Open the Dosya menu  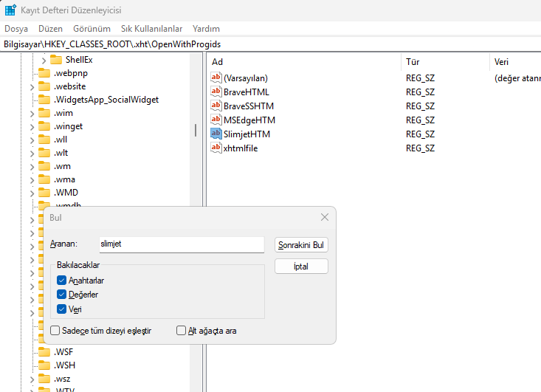coord(16,29)
